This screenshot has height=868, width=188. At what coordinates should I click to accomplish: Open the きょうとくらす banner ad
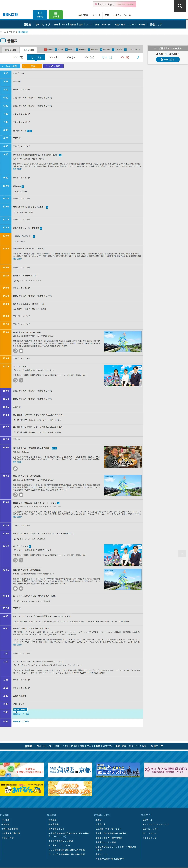(115, 4)
